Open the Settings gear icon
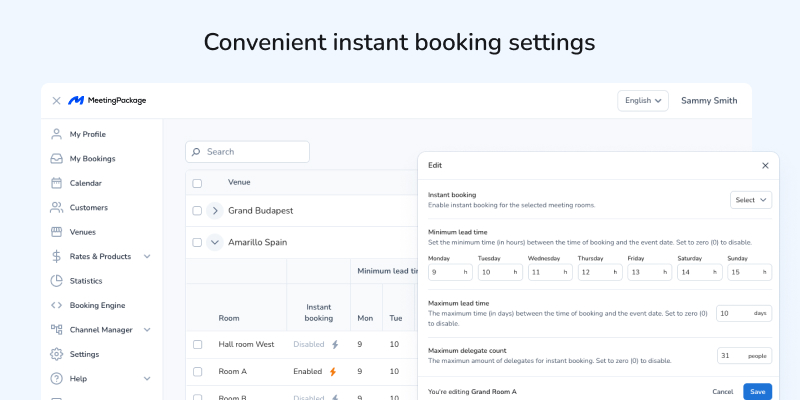The image size is (800, 400). [x=57, y=354]
